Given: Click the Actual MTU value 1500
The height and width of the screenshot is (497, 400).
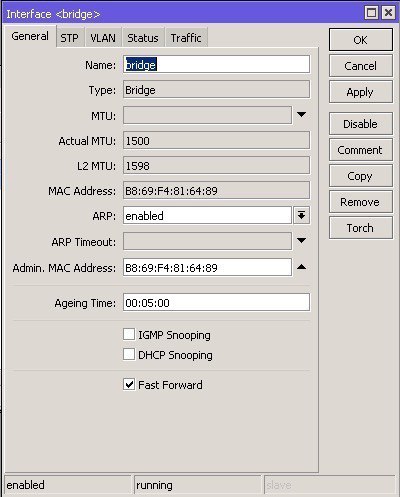Looking at the screenshot, I should point(216,140).
